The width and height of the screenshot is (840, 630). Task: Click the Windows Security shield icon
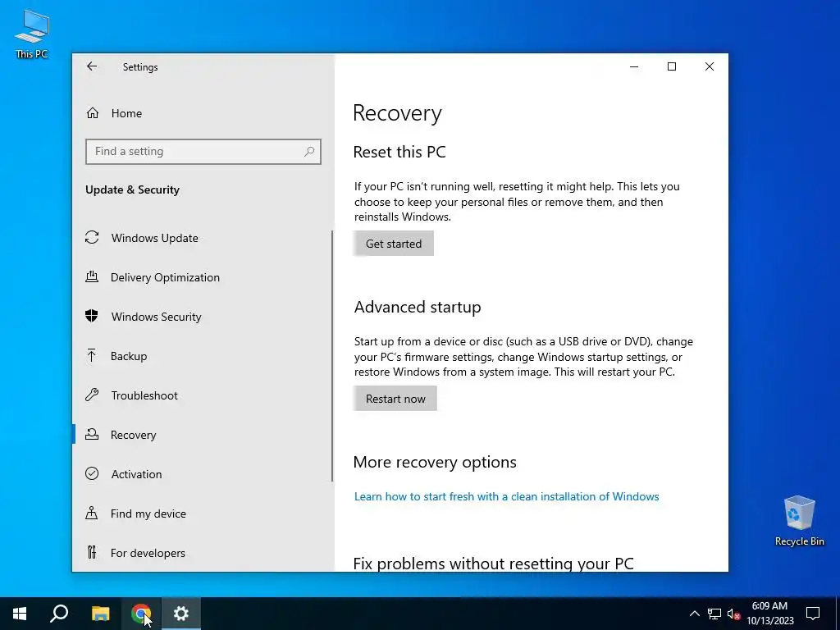point(92,316)
